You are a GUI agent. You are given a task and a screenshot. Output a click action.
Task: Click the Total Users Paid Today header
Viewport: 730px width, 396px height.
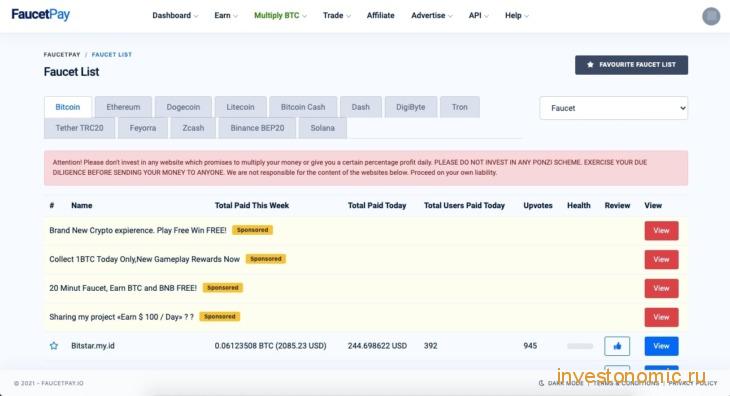[464, 205]
